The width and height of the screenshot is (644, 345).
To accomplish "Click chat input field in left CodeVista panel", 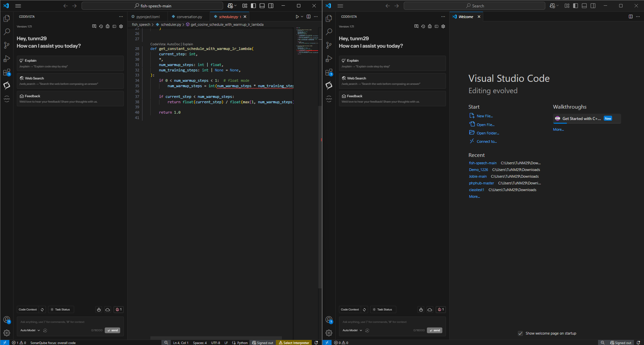I will click(x=70, y=322).
